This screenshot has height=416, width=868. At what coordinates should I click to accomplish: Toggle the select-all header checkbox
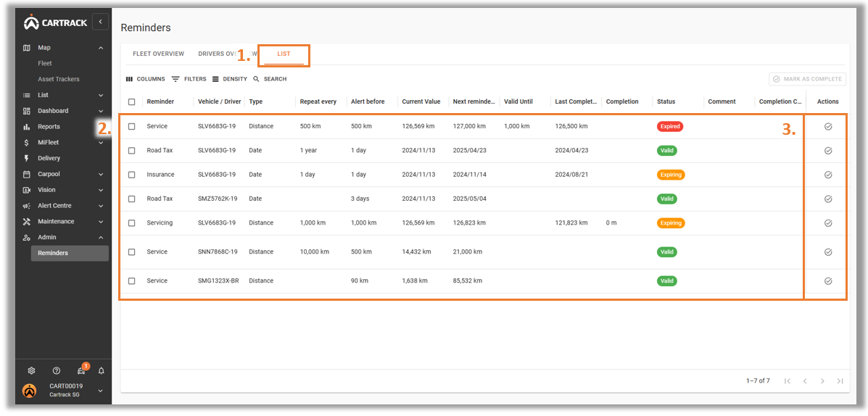pos(131,101)
